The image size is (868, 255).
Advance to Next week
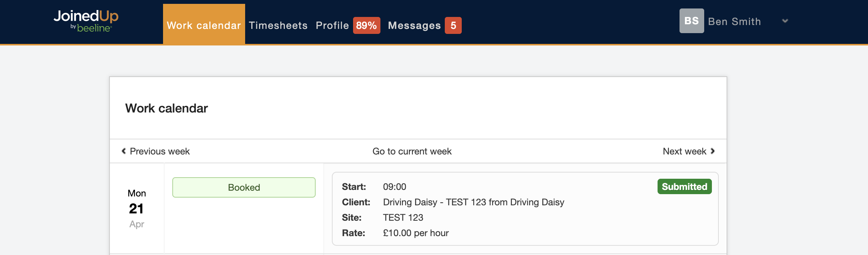[685, 151]
